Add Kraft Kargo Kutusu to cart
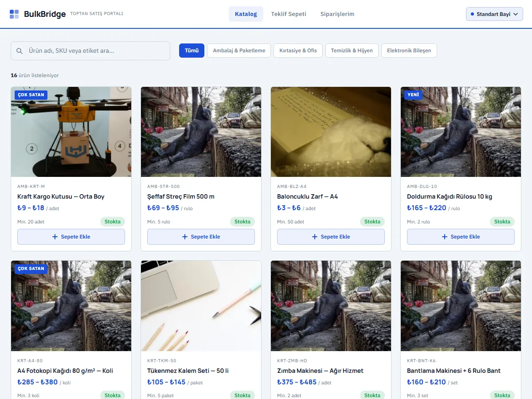Image resolution: width=532 pixels, height=399 pixels. (x=71, y=237)
